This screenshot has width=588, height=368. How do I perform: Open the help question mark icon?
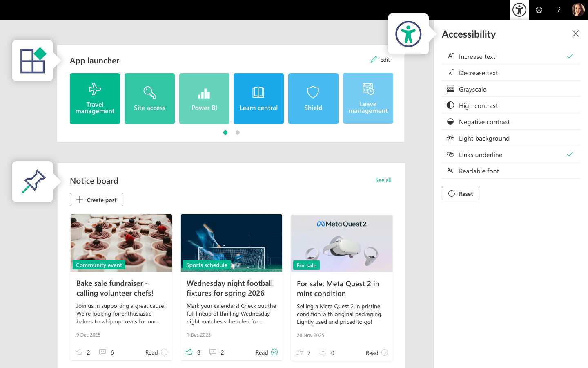click(x=558, y=10)
